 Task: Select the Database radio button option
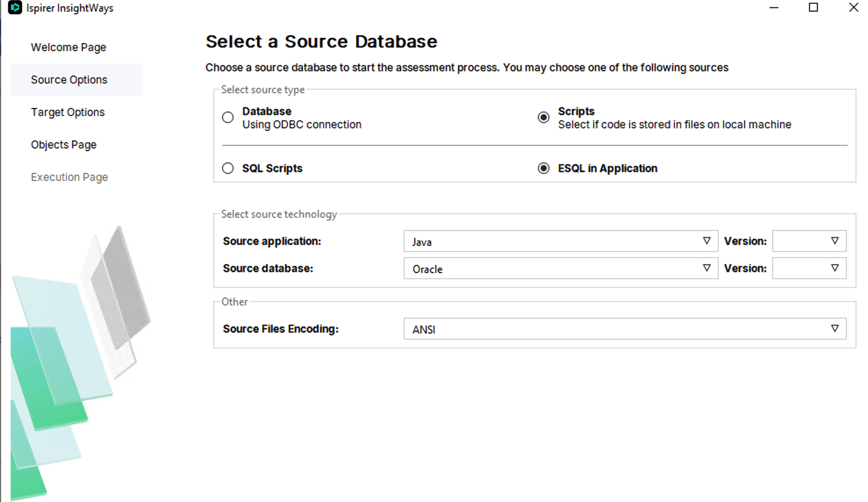coord(228,118)
